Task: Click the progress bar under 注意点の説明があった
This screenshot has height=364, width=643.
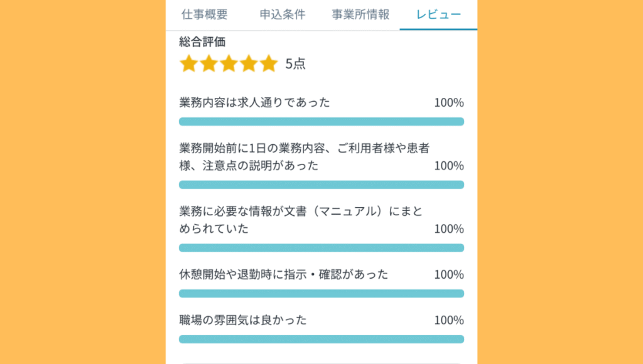Action: pyautogui.click(x=321, y=185)
